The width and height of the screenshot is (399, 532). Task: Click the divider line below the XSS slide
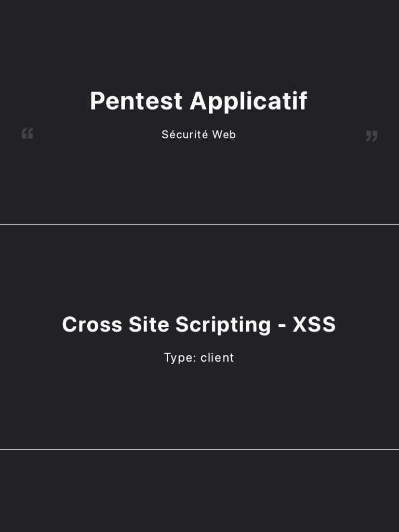point(199,449)
